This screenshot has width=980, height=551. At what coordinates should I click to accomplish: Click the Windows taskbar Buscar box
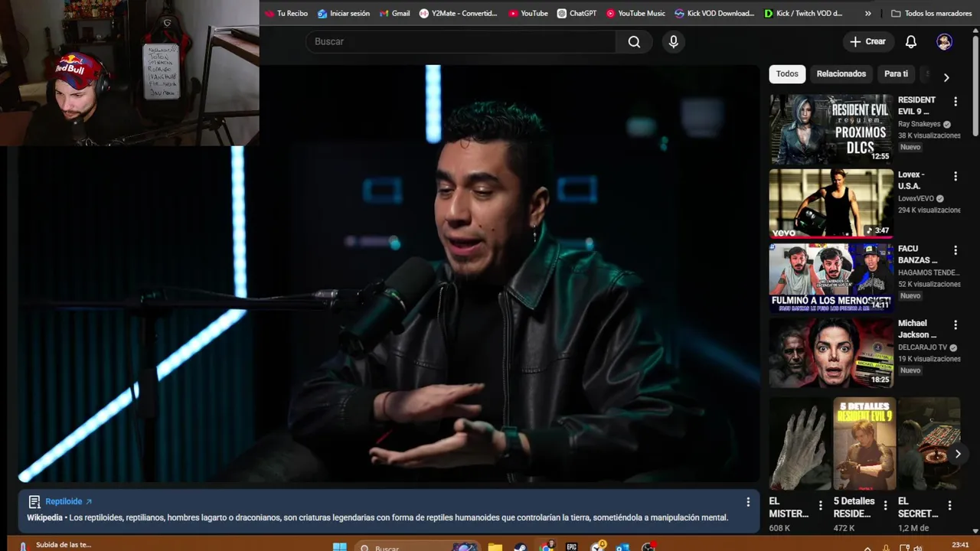pyautogui.click(x=417, y=547)
